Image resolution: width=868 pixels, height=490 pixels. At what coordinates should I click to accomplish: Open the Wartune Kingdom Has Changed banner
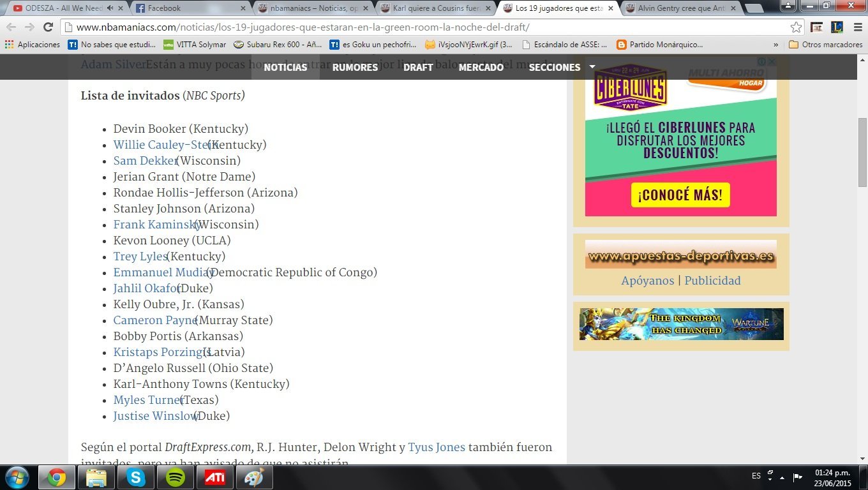point(681,324)
